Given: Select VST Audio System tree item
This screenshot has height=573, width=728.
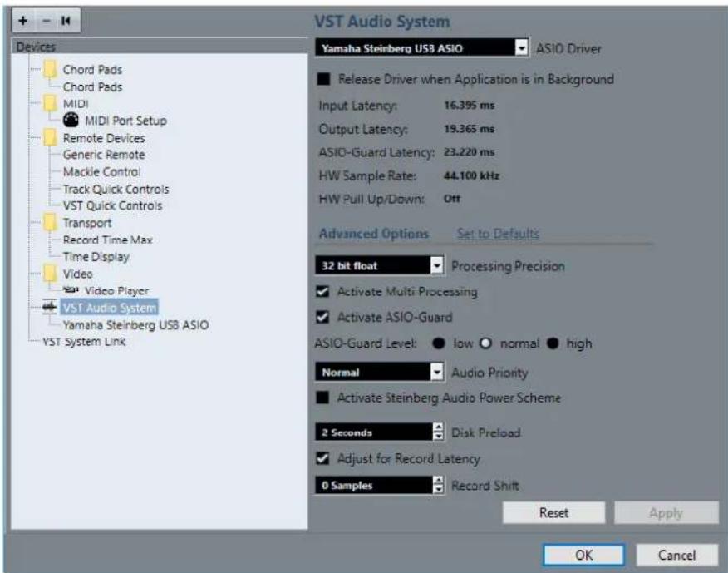Looking at the screenshot, I should click(x=110, y=308).
